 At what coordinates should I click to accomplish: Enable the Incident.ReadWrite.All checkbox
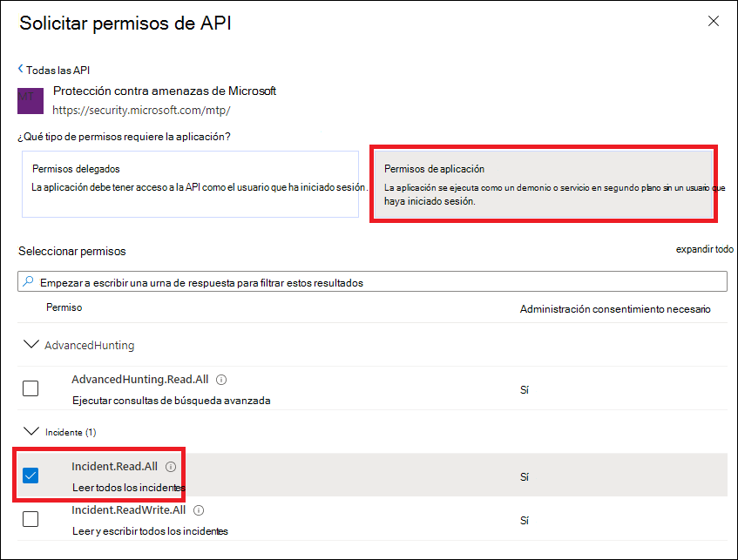30,519
